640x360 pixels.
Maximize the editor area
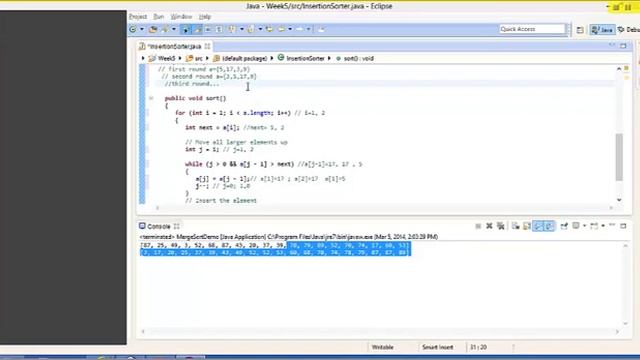(623, 46)
